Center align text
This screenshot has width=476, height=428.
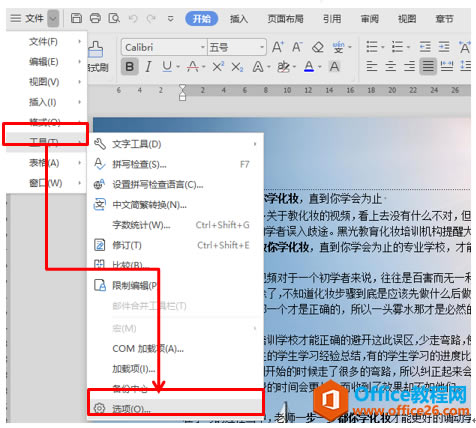pyautogui.click(x=391, y=66)
